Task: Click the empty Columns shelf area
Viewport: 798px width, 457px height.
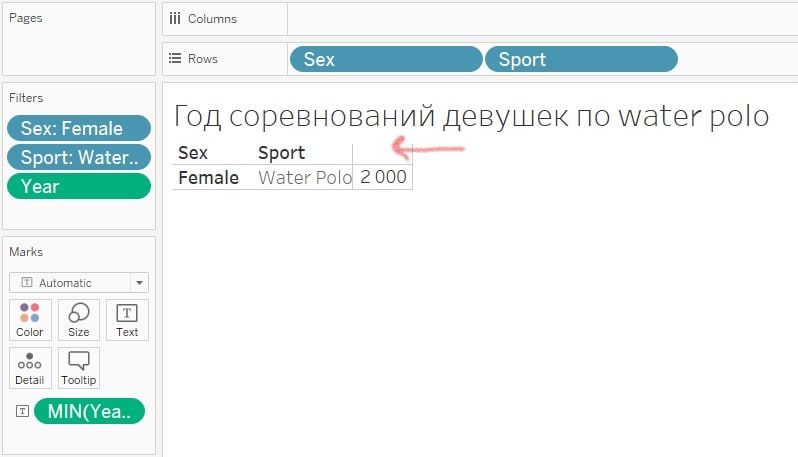Action: 543,19
